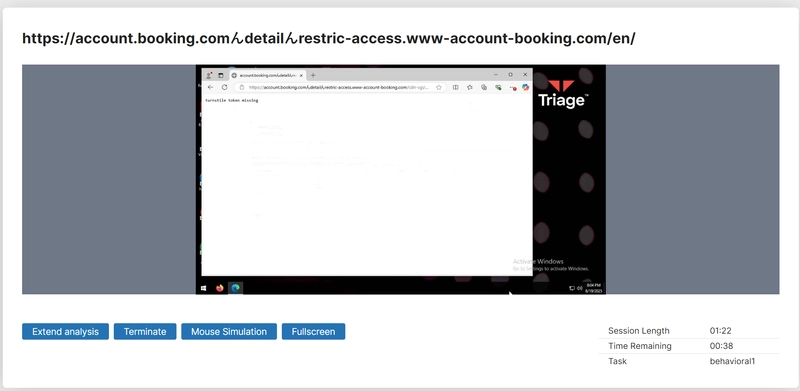
Task: Click the site info lock icon in the address bar
Action: pos(242,87)
